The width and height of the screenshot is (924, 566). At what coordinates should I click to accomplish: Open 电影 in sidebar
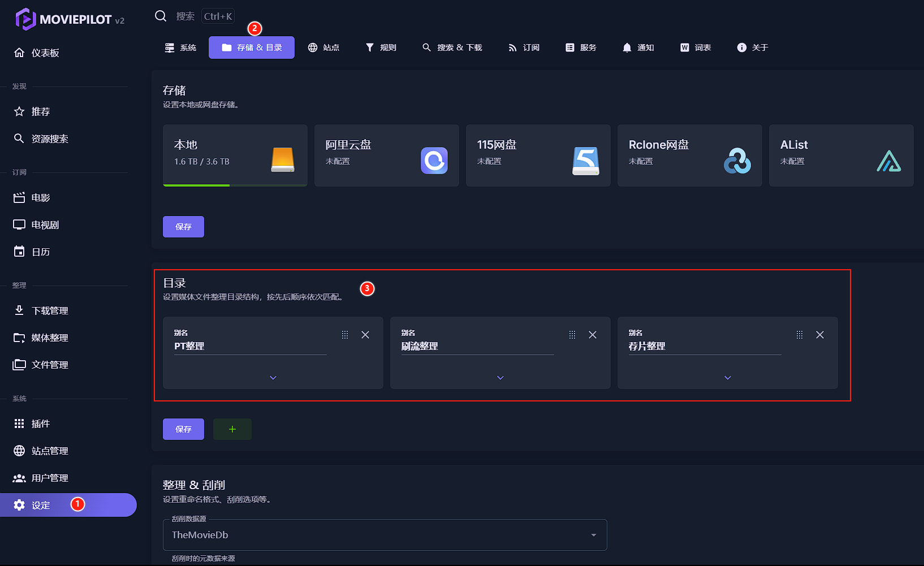tap(68, 197)
